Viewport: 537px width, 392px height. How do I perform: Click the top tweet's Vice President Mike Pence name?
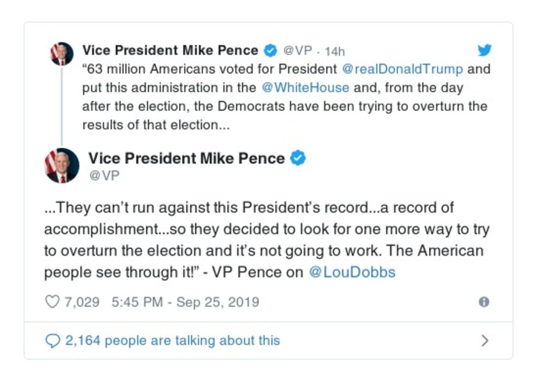point(169,50)
